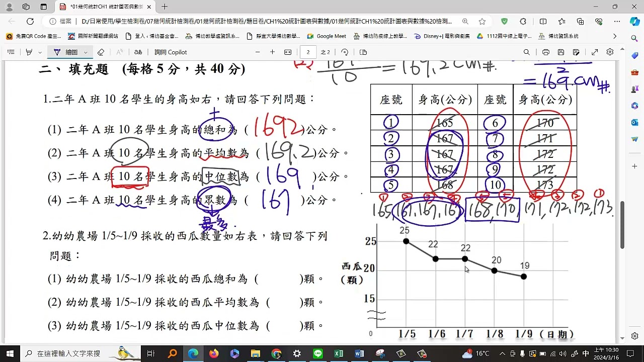This screenshot has height=362, width=644.
Task: Search within the PDF
Action: pyautogui.click(x=527, y=52)
